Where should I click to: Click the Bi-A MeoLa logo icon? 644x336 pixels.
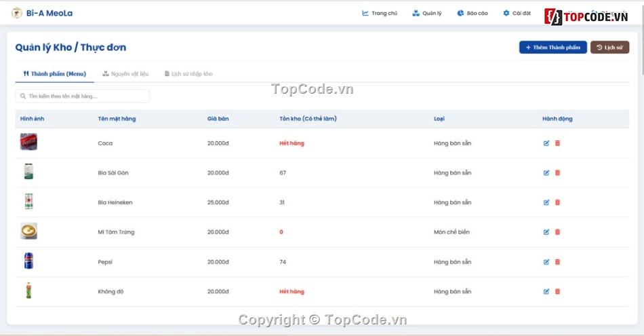tap(17, 13)
